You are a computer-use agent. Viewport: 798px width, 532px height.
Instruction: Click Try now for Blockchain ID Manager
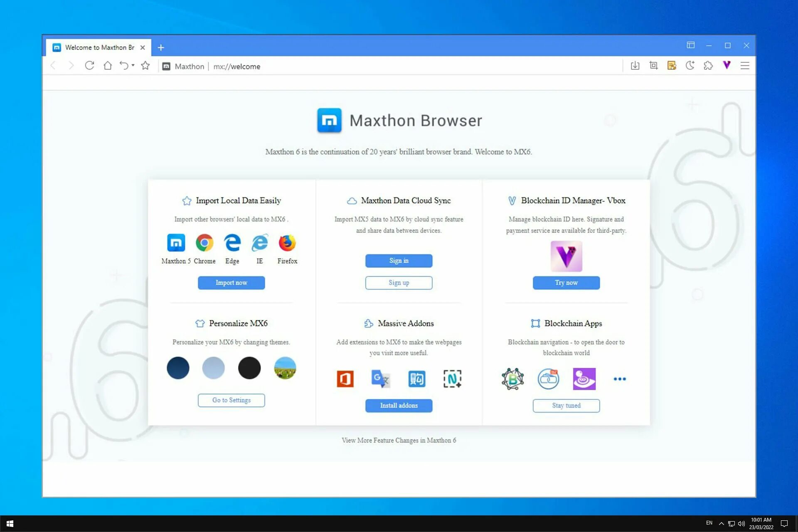click(566, 283)
